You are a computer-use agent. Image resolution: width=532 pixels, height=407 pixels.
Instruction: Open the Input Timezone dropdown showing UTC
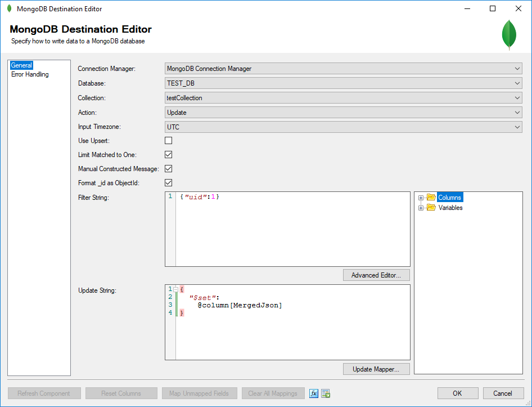[344, 127]
